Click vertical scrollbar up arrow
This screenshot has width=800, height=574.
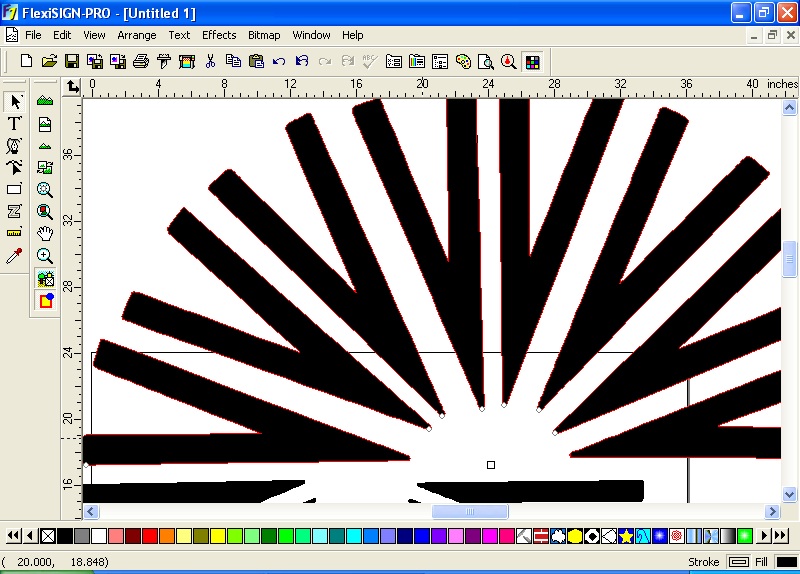[x=789, y=108]
